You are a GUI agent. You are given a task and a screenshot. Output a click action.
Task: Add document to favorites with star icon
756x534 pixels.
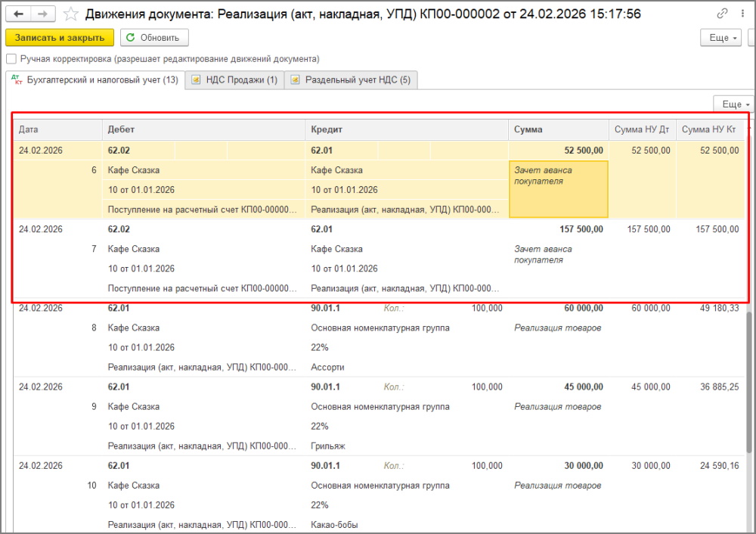(70, 14)
